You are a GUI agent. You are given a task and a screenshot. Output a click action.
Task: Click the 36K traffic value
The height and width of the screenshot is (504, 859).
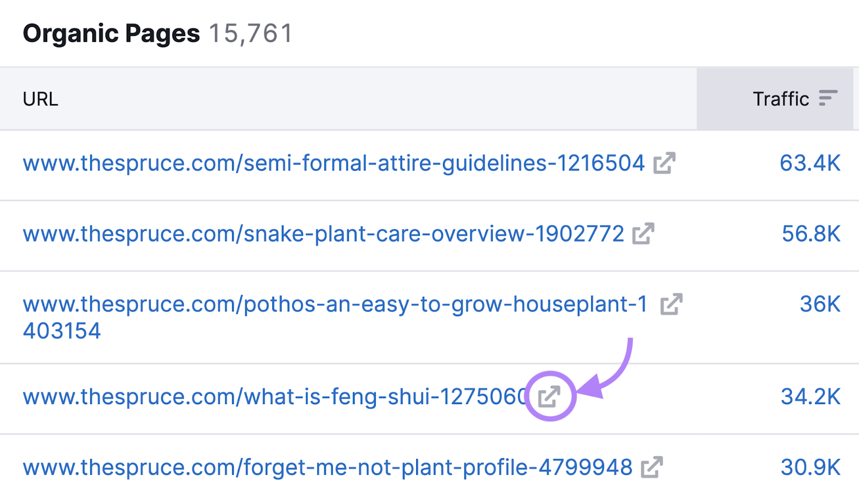tap(820, 304)
